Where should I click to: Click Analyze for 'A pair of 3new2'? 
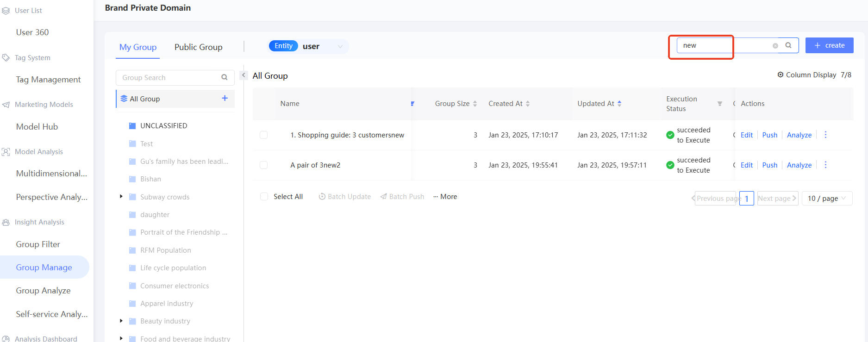[x=799, y=165]
